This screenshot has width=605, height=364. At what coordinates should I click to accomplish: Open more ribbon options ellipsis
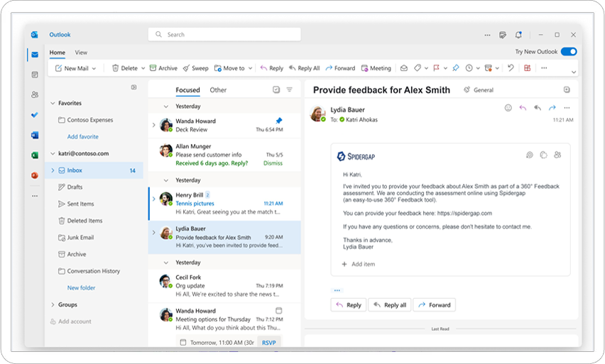pos(544,68)
